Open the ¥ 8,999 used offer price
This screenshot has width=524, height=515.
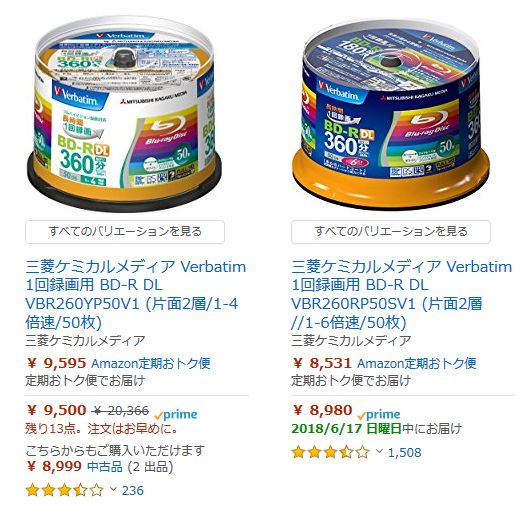pyautogui.click(x=54, y=466)
